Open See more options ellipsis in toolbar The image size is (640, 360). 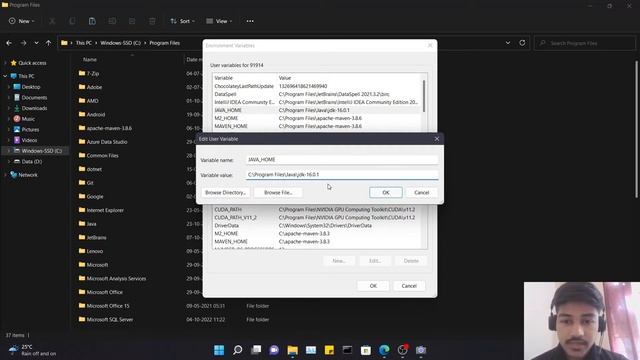250,21
